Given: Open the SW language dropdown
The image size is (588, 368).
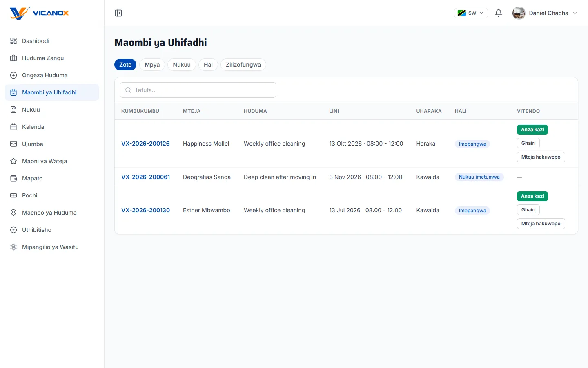Looking at the screenshot, I should coord(471,13).
